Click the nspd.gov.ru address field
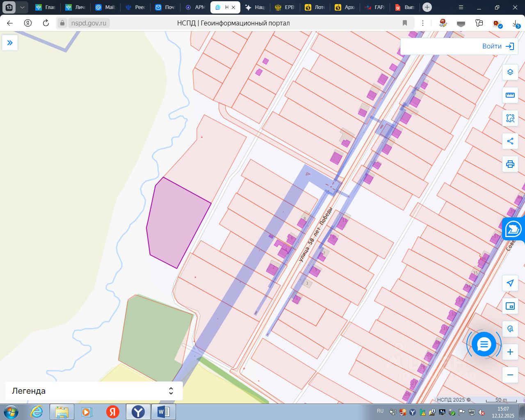 [89, 23]
